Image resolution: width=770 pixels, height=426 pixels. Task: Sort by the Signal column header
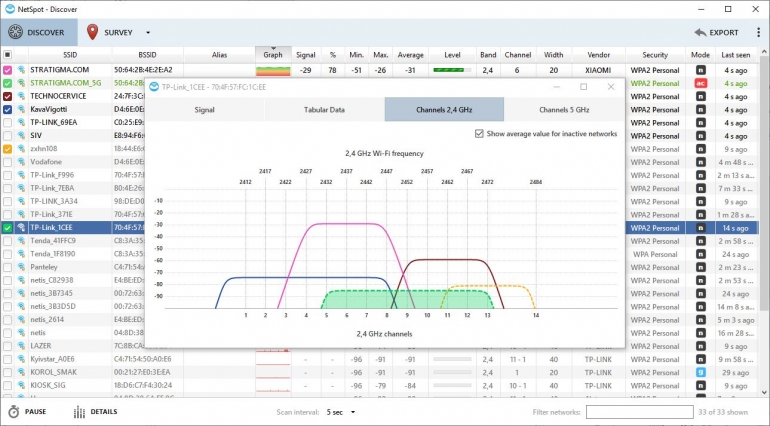(305, 55)
